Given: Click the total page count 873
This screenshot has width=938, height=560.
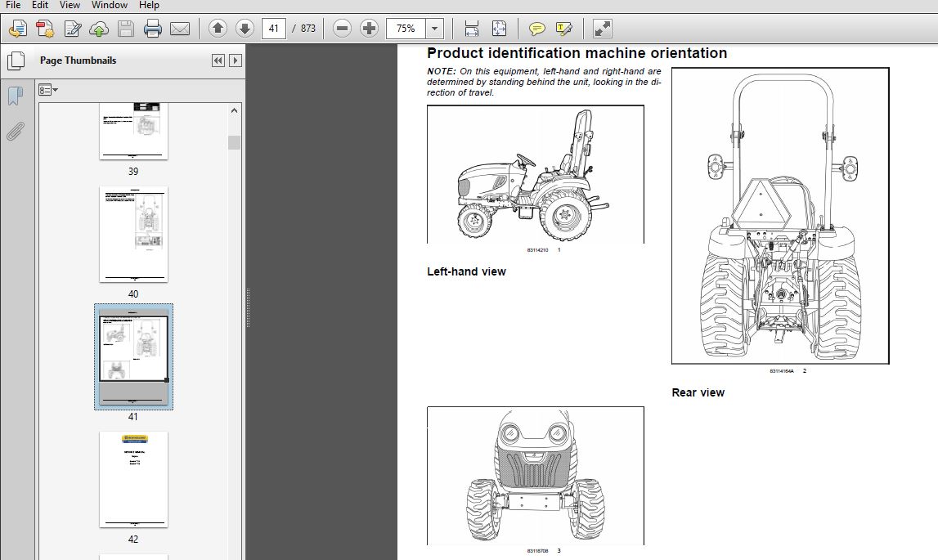Looking at the screenshot, I should (308, 28).
